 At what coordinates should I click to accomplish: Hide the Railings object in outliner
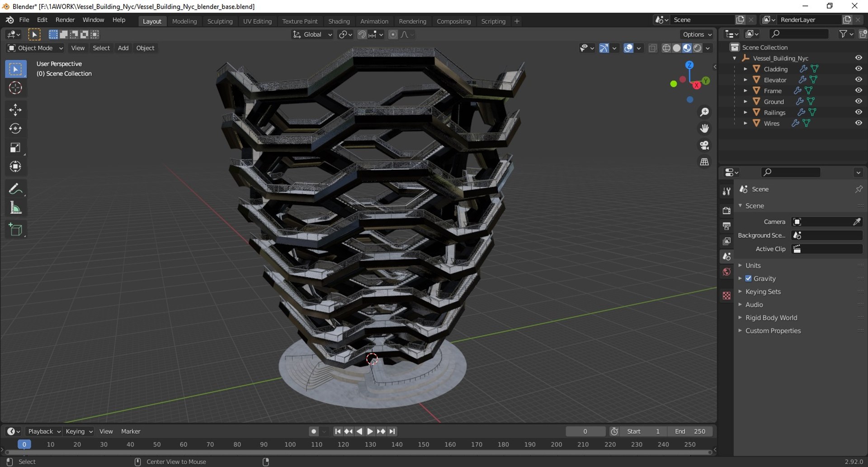click(x=859, y=112)
